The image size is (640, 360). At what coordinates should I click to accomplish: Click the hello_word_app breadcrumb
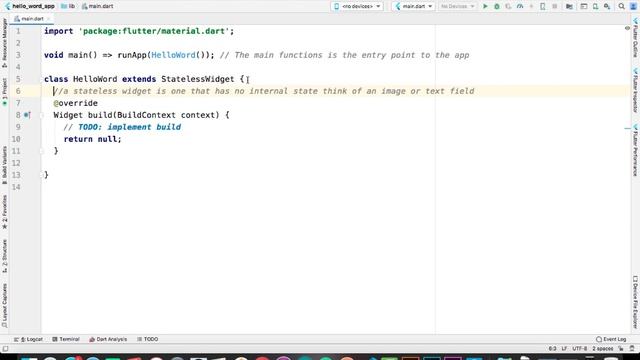tap(29, 6)
